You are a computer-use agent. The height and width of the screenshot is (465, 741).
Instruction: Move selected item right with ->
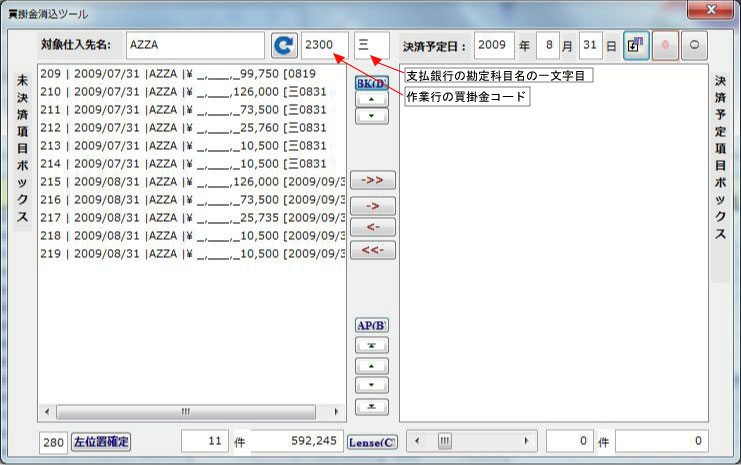point(372,207)
